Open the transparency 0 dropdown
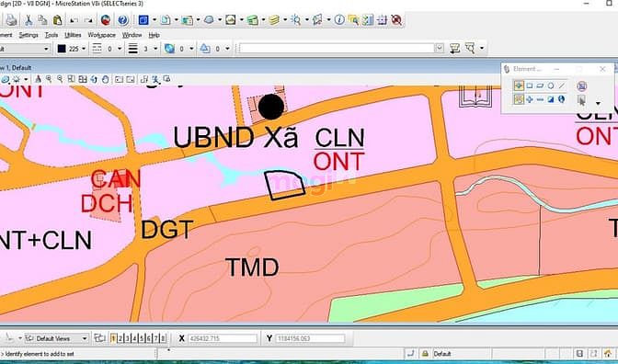This screenshot has width=618, height=364. 191,49
